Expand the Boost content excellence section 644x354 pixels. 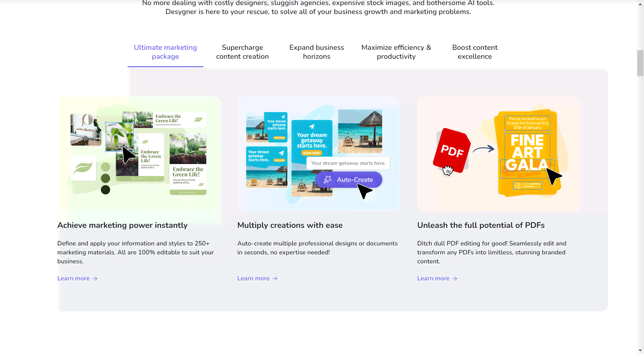point(475,52)
